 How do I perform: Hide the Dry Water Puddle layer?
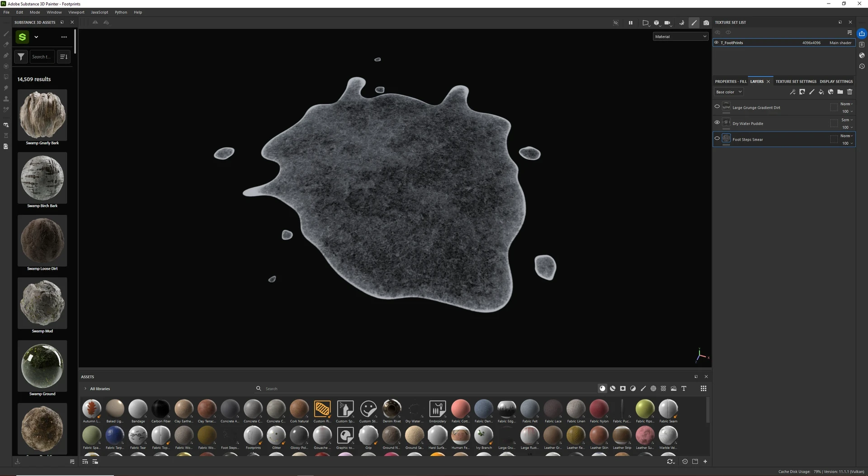coord(717,123)
